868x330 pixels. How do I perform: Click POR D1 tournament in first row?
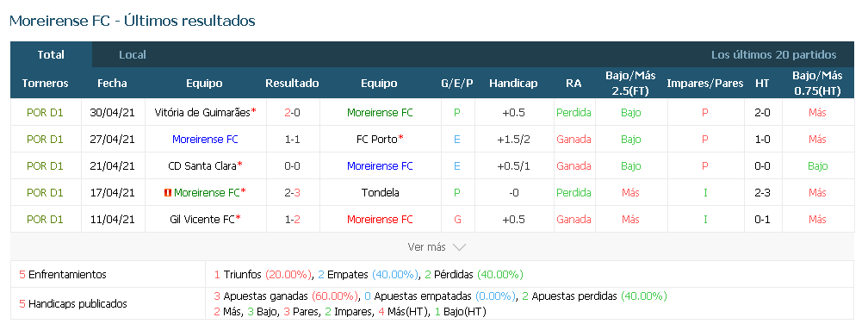[x=46, y=112]
